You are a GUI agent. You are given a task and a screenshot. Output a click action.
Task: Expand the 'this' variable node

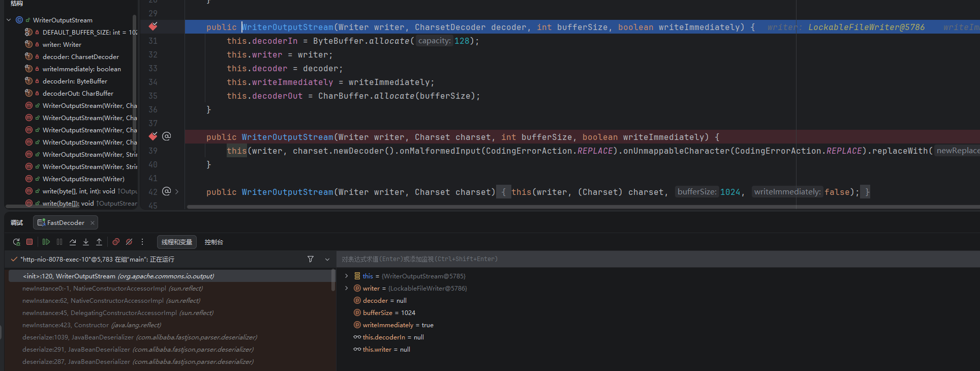tap(347, 276)
